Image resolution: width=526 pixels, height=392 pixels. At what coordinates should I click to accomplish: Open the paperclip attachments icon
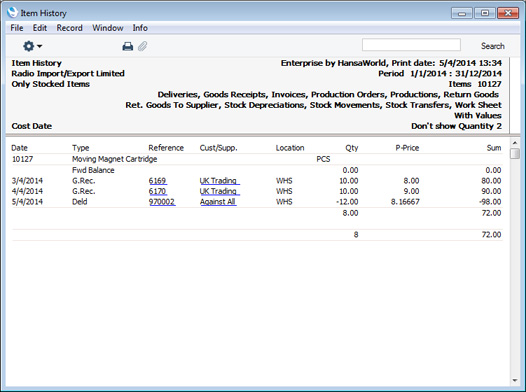143,46
